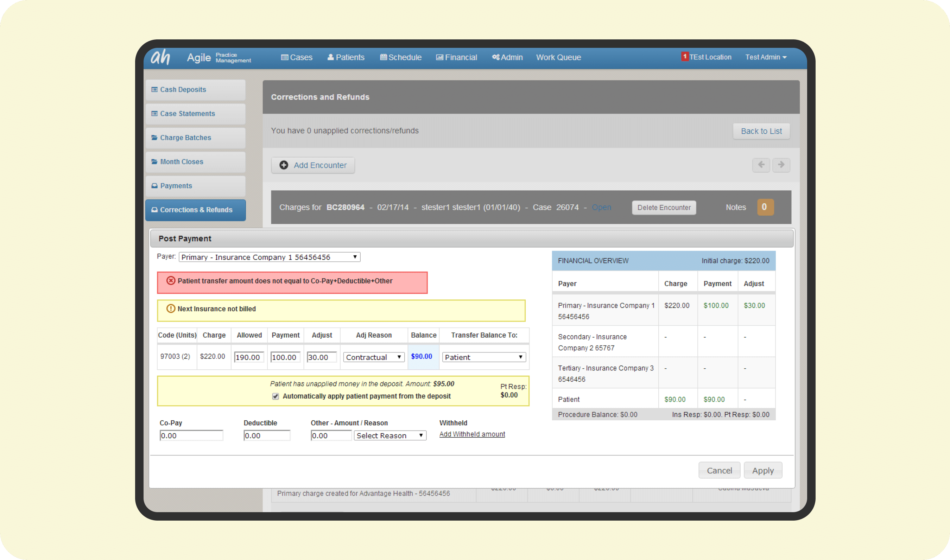This screenshot has width=950, height=560.
Task: Click the Payment amount field 100.00
Action: click(x=285, y=357)
